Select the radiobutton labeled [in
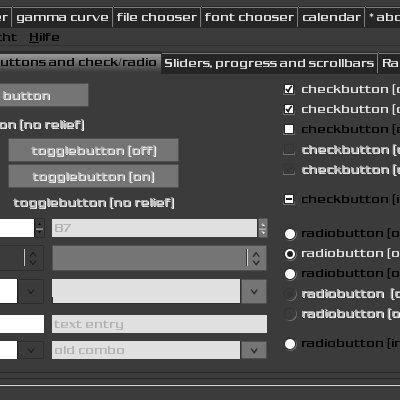400x400 pixels. pyautogui.click(x=290, y=344)
